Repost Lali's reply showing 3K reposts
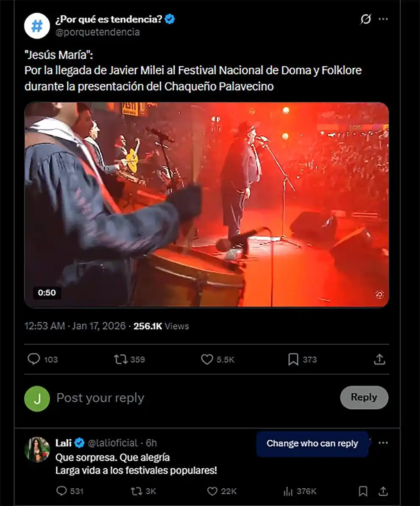Screen dimensions: 420x506 136,491
